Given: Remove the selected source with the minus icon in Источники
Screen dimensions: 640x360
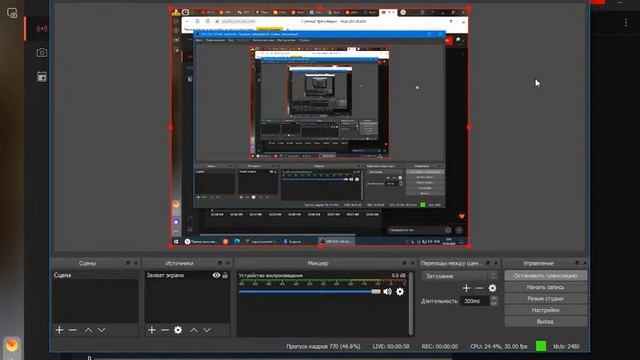Looking at the screenshot, I should [165, 330].
